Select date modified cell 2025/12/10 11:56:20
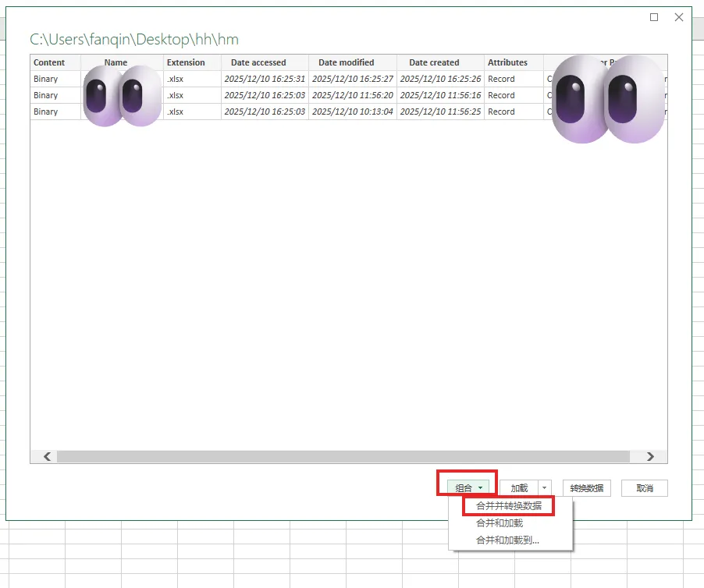 [353, 95]
